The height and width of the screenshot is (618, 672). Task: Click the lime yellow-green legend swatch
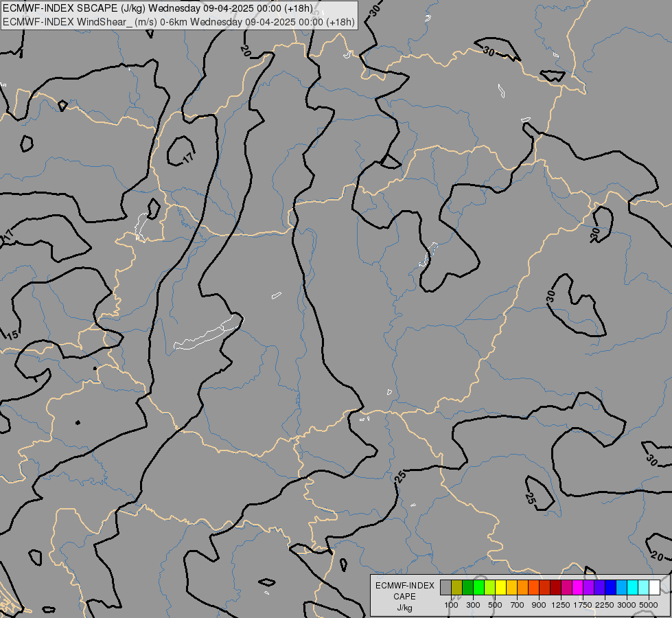pos(490,587)
